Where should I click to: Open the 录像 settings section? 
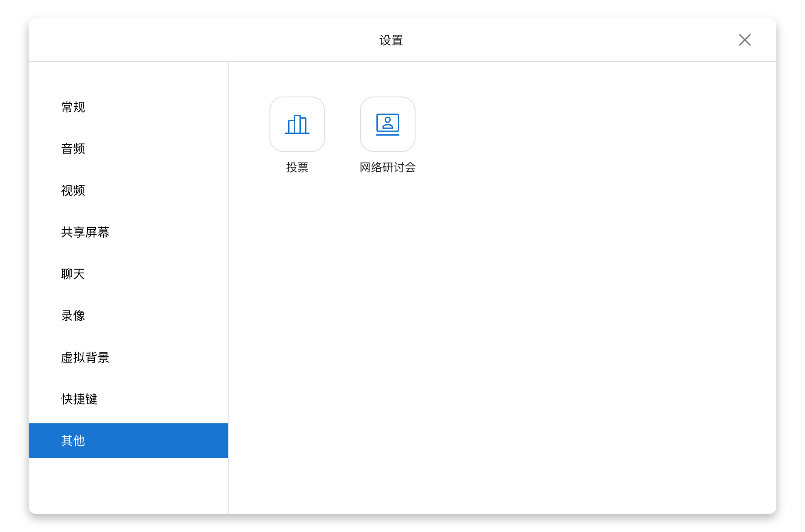(128, 316)
